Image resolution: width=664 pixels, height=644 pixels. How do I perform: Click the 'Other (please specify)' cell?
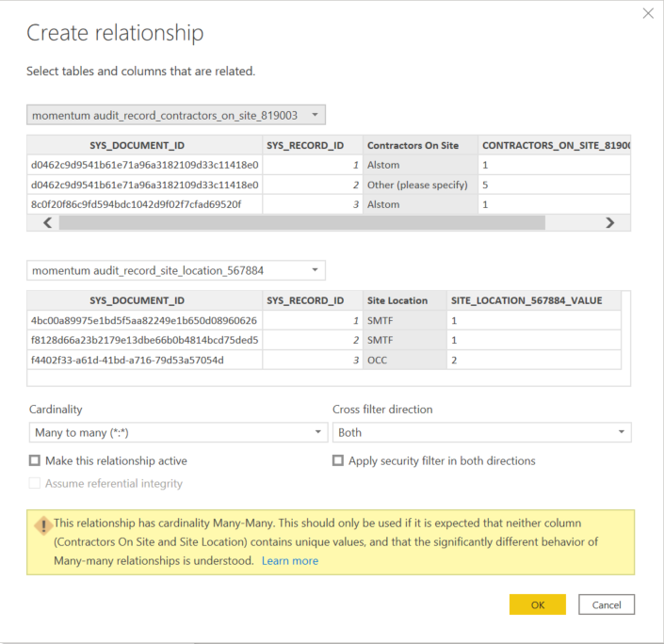pyautogui.click(x=420, y=185)
